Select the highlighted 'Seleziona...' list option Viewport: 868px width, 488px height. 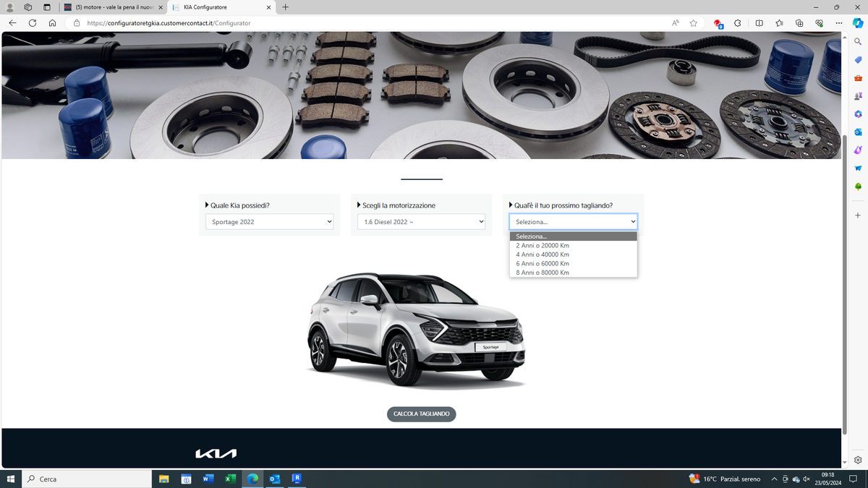point(573,236)
